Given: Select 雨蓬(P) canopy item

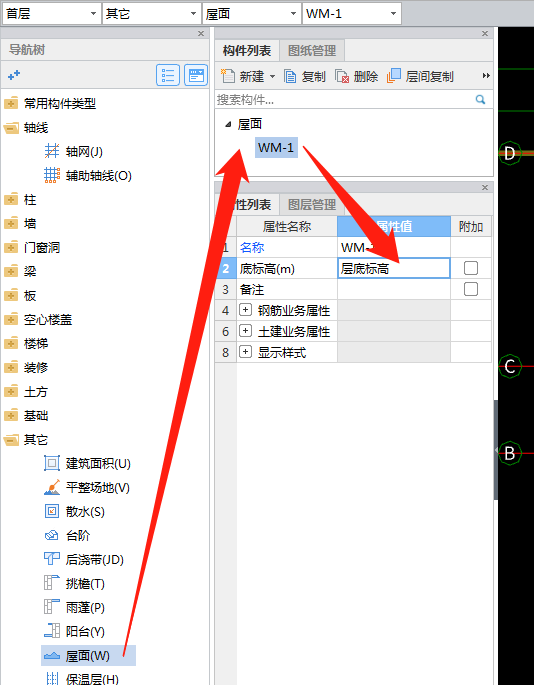Looking at the screenshot, I should (74, 608).
